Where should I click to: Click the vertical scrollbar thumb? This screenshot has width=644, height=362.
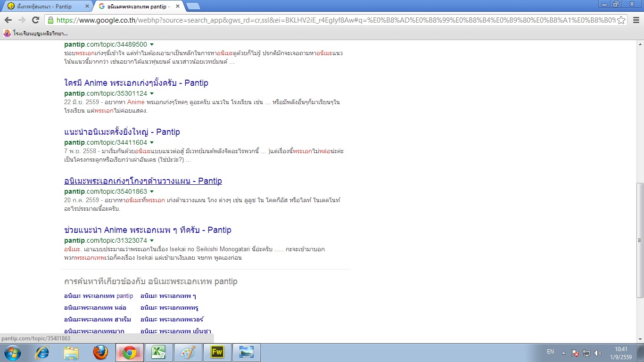point(640,240)
